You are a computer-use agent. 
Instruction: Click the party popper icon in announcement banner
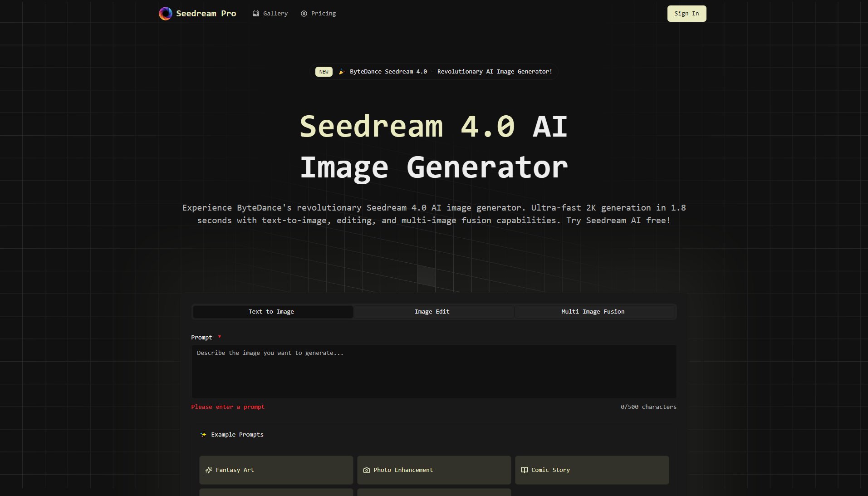coord(342,72)
